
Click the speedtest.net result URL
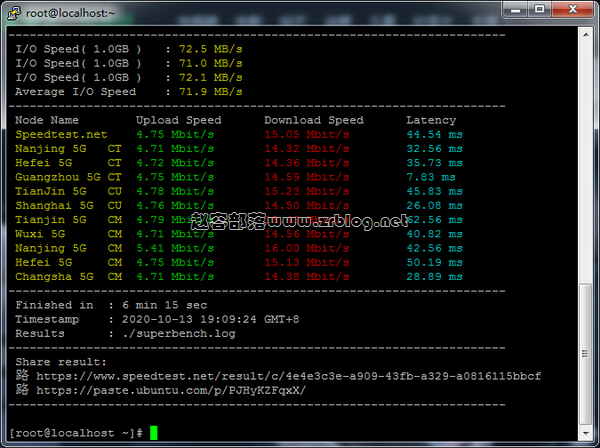(288, 376)
